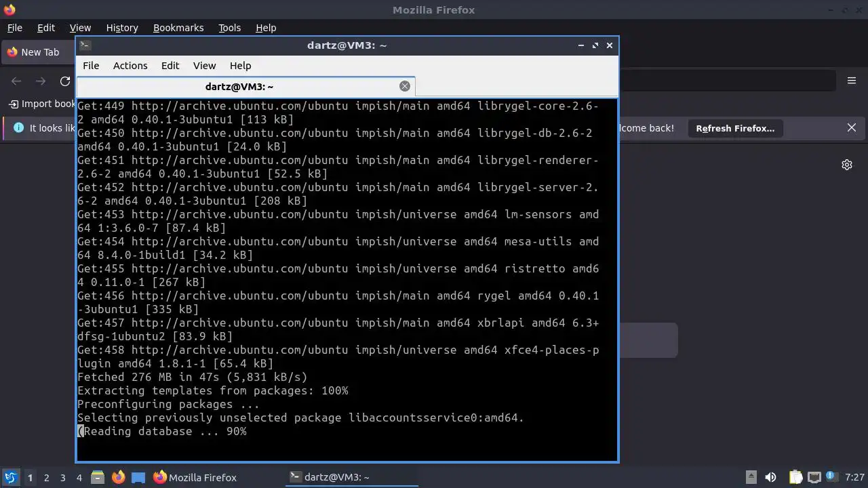The height and width of the screenshot is (488, 868).
Task: Open New Tab page settings gear
Action: 847,165
